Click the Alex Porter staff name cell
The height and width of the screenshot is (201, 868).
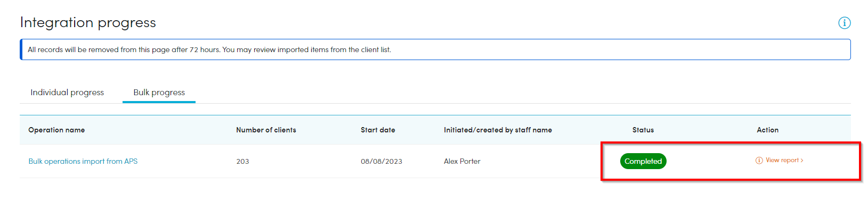pyautogui.click(x=462, y=161)
